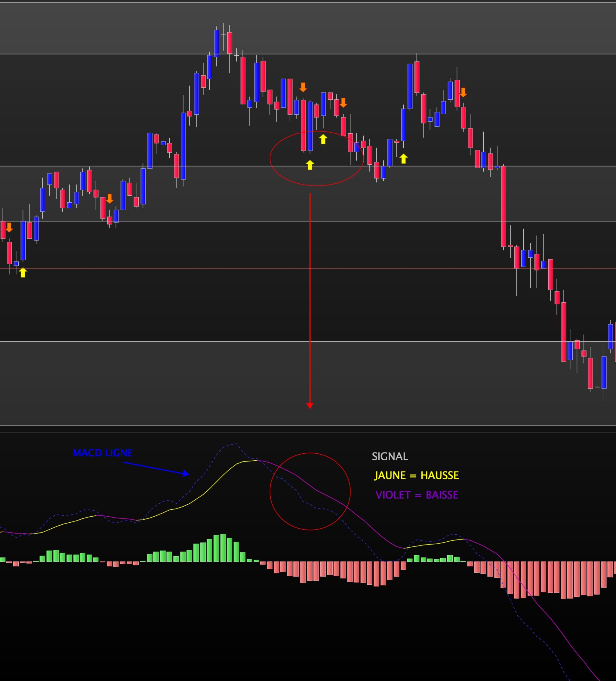Click the blue arrowhead pointing at the MACD line

click(186, 474)
